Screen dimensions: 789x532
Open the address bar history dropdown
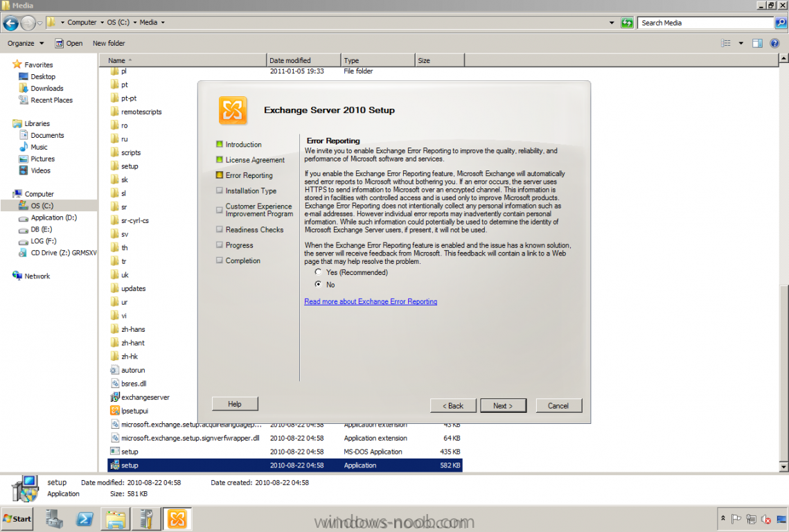(612, 23)
